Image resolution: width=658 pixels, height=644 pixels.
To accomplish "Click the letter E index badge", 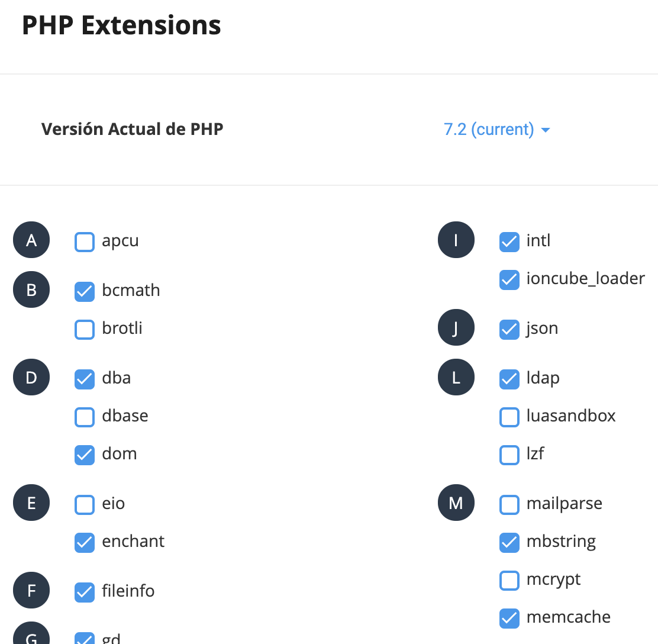I will pos(31,503).
